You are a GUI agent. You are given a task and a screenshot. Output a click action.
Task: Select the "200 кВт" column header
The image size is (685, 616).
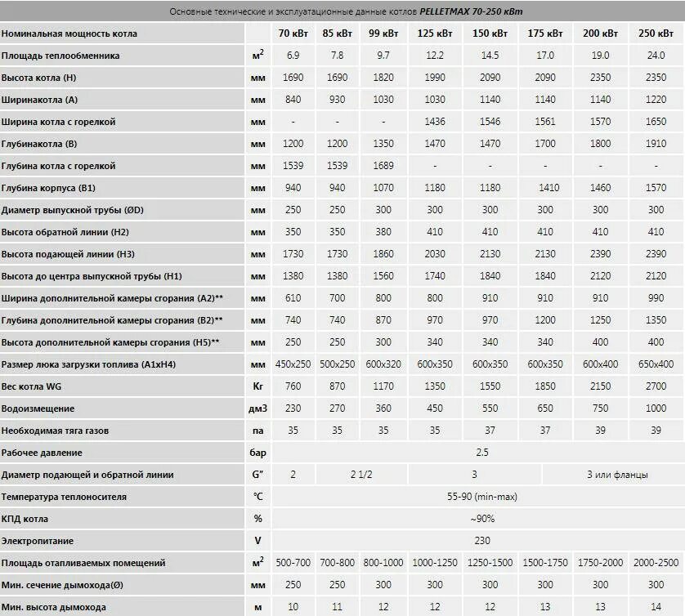pos(600,33)
